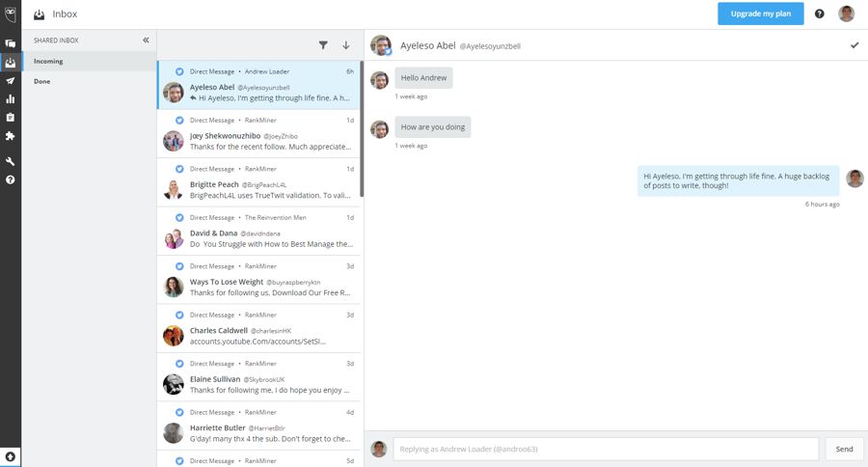Open Joey Shekwonuzhibo message

click(259, 133)
